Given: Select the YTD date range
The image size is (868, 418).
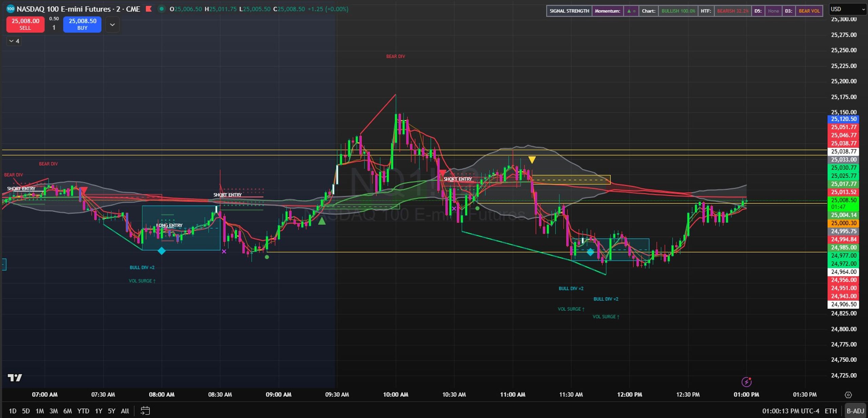Looking at the screenshot, I should click(x=83, y=411).
